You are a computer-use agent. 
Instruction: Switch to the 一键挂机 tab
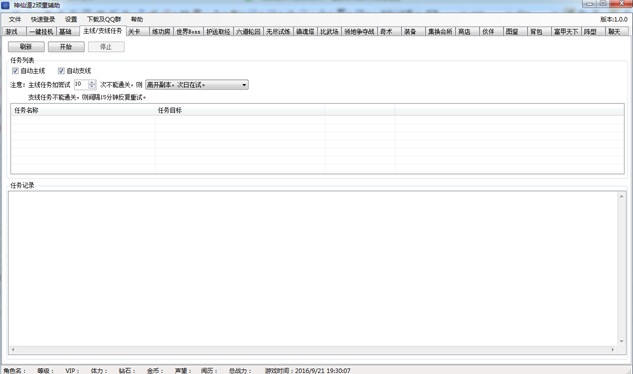pyautogui.click(x=41, y=32)
